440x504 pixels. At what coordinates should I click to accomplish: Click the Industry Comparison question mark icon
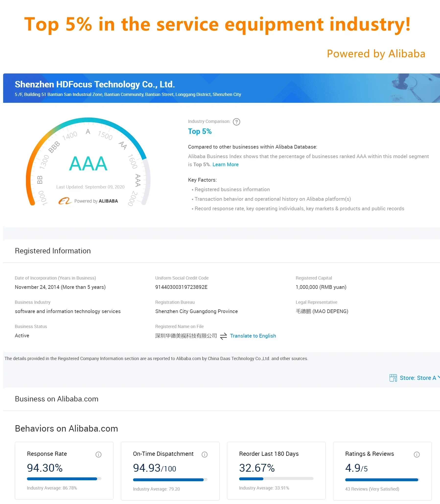click(x=236, y=122)
